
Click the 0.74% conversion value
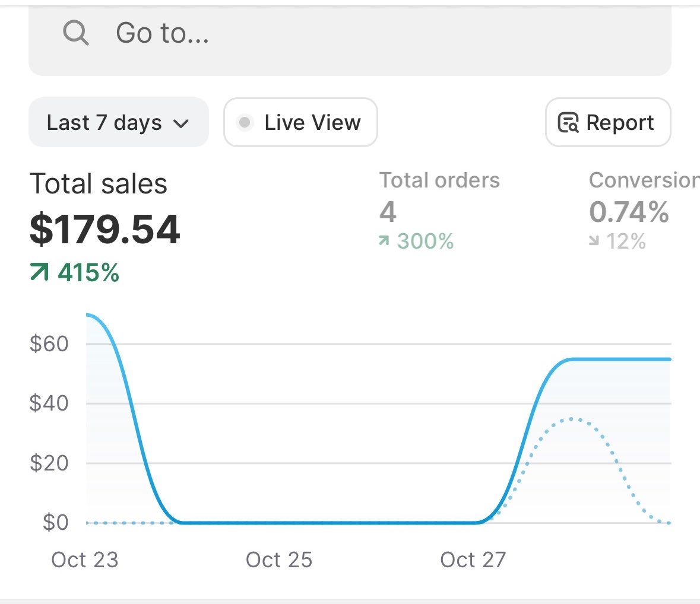629,211
